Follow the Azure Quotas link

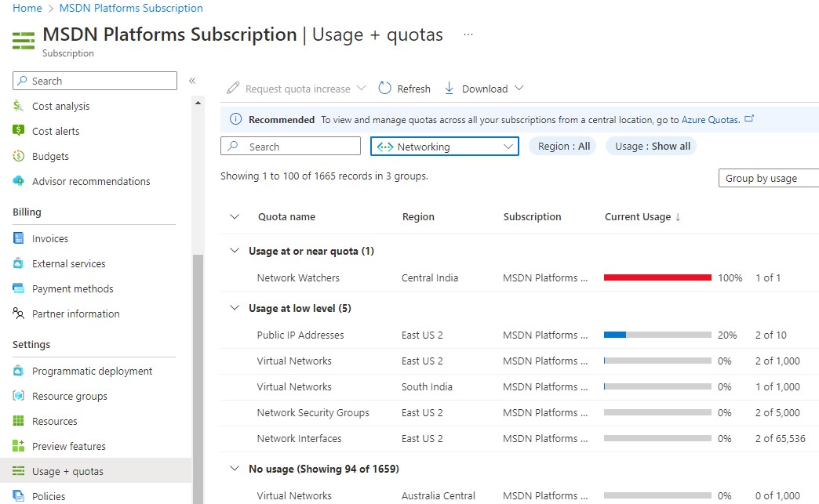(x=711, y=119)
